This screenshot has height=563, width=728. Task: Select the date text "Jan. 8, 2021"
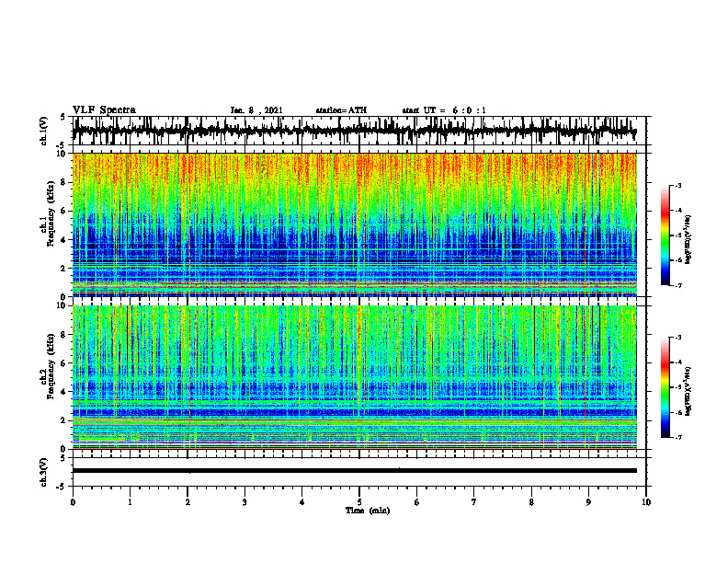(256, 110)
